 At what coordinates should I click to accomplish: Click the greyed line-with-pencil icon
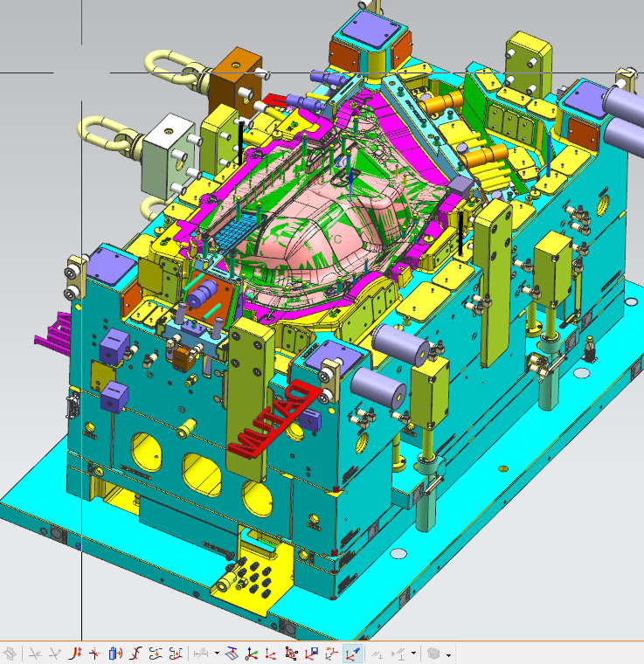[x=55, y=654]
